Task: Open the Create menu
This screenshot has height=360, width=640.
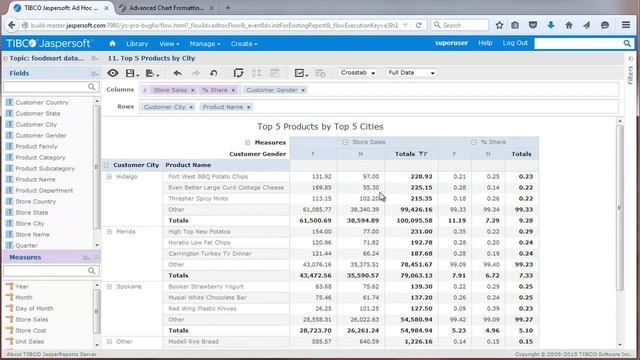Action: 244,44
